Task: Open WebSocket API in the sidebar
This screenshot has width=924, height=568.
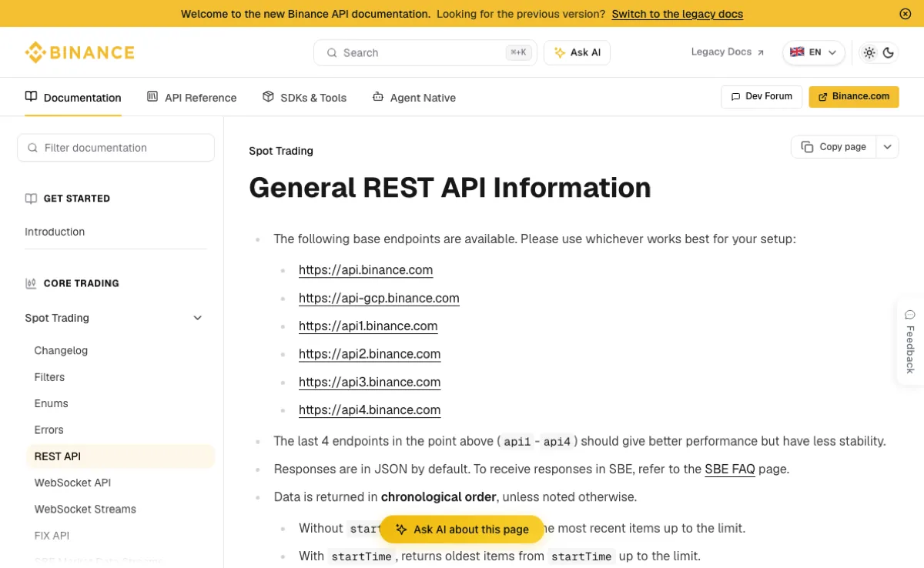Action: click(x=72, y=483)
